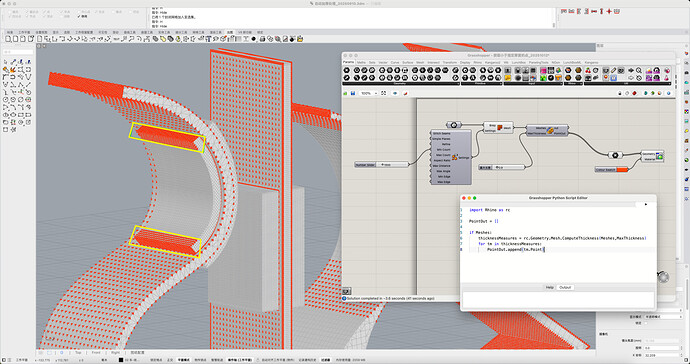Toggle the Grasshopper preview eye icon

pyautogui.click(x=395, y=93)
